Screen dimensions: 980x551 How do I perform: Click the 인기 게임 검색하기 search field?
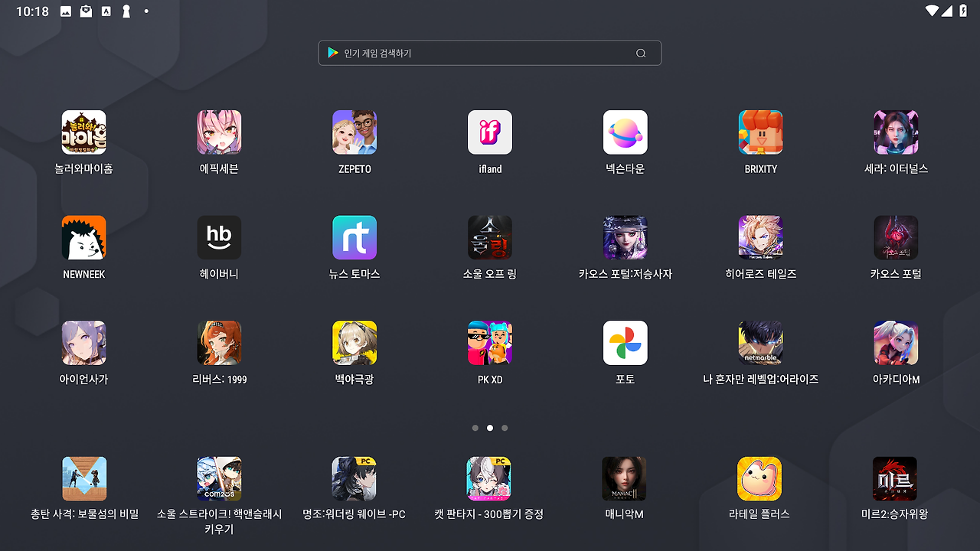point(490,53)
